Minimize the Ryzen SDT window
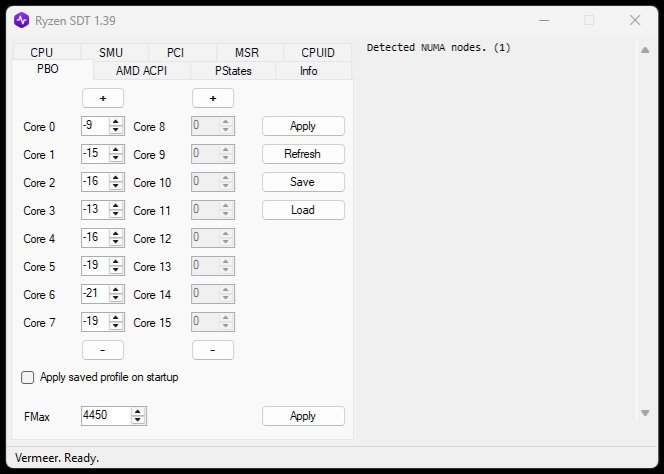The height and width of the screenshot is (474, 664). click(544, 20)
